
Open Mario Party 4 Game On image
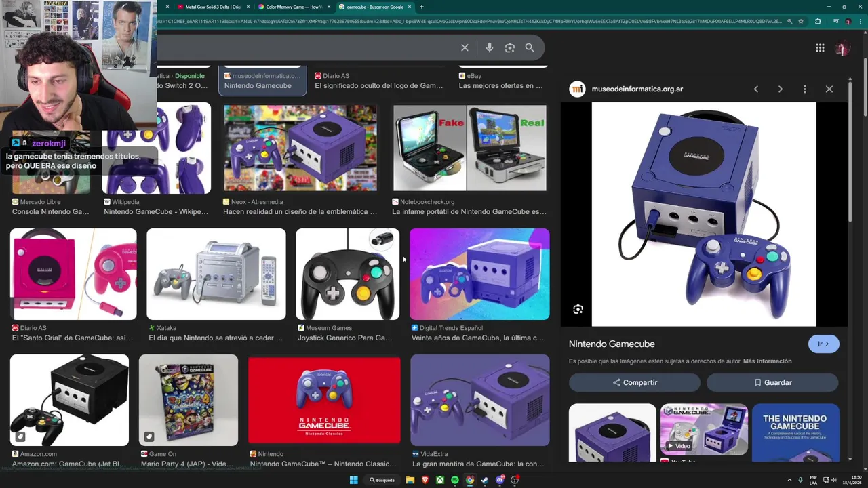pyautogui.click(x=189, y=400)
